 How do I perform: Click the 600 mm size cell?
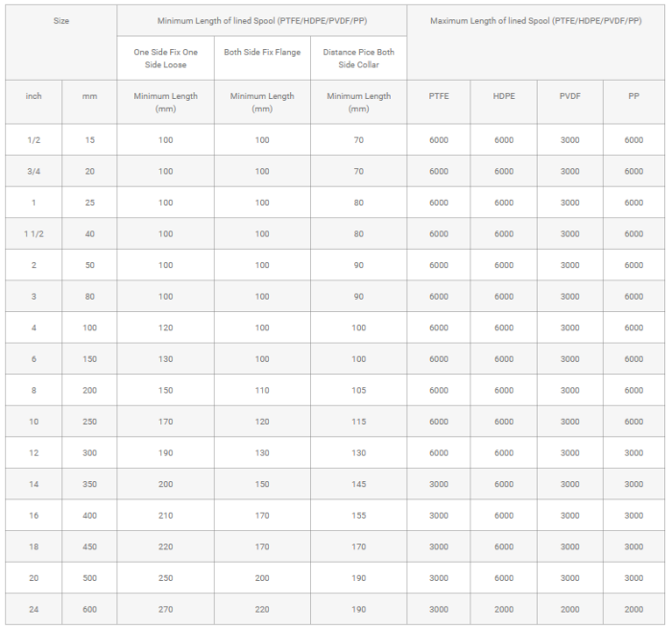(89, 610)
